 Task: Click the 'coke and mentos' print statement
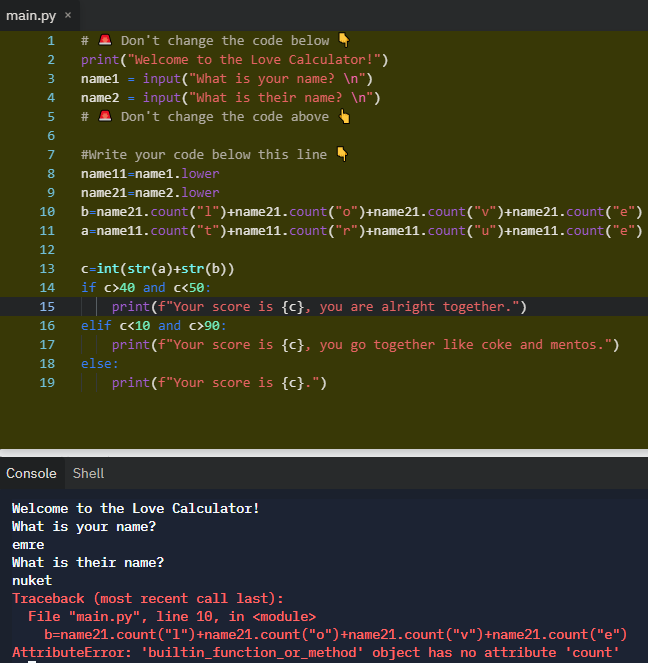(x=365, y=345)
